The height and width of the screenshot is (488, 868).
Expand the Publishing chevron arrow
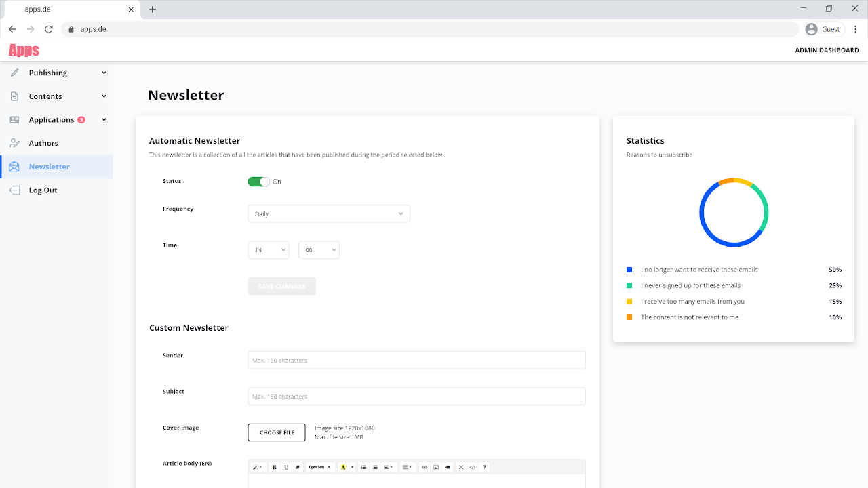tap(104, 73)
